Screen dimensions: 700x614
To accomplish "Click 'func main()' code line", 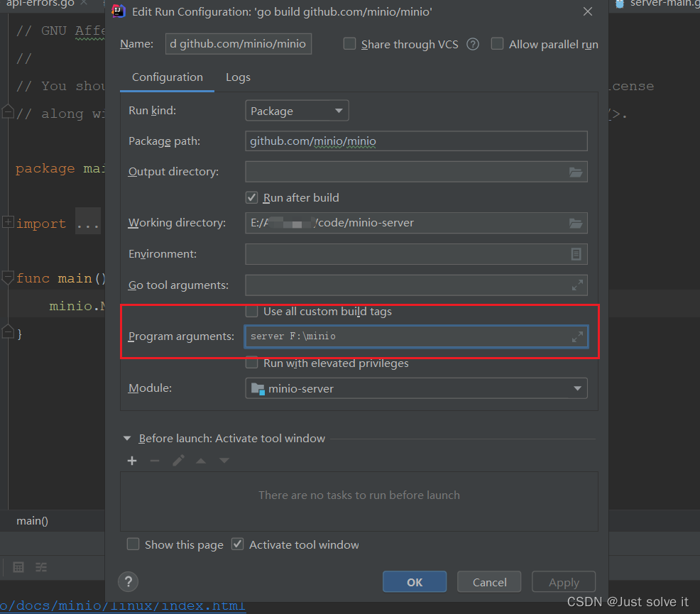I will pyautogui.click(x=61, y=278).
